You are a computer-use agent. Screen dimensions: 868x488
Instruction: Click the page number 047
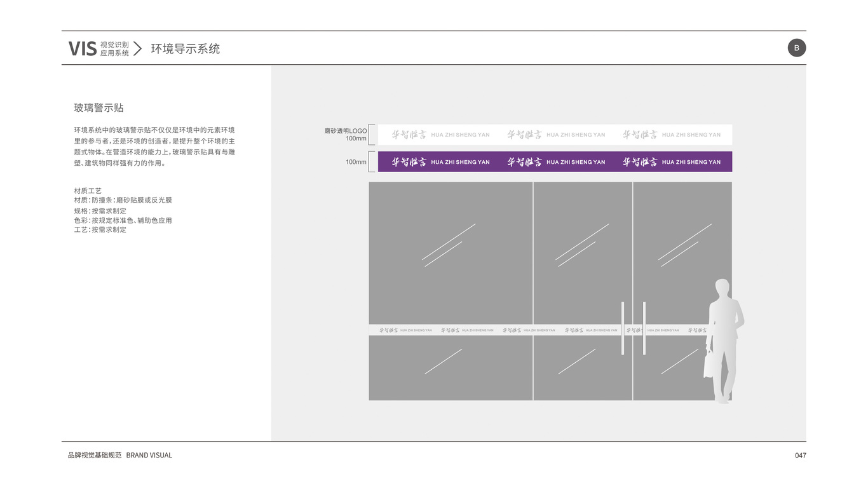[x=800, y=455]
